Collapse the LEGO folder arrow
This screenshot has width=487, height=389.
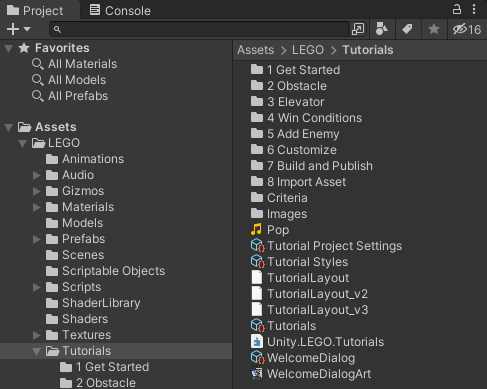(x=23, y=143)
